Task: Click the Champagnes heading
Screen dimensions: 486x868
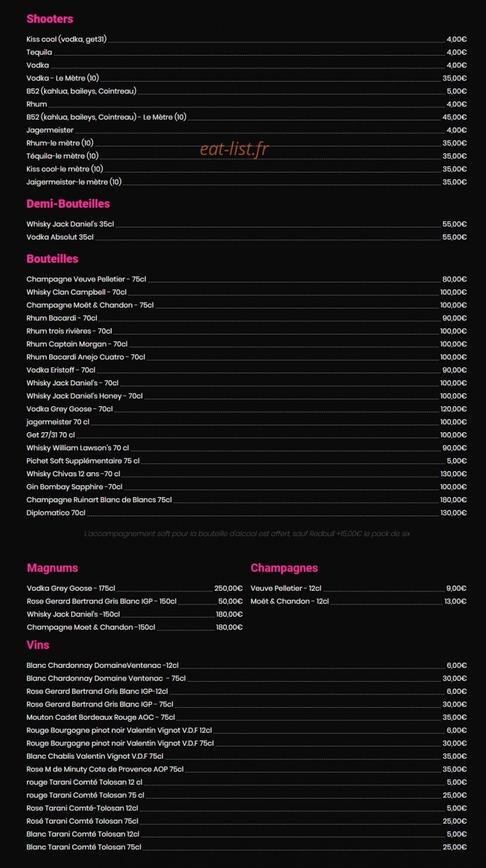Action: tap(284, 568)
